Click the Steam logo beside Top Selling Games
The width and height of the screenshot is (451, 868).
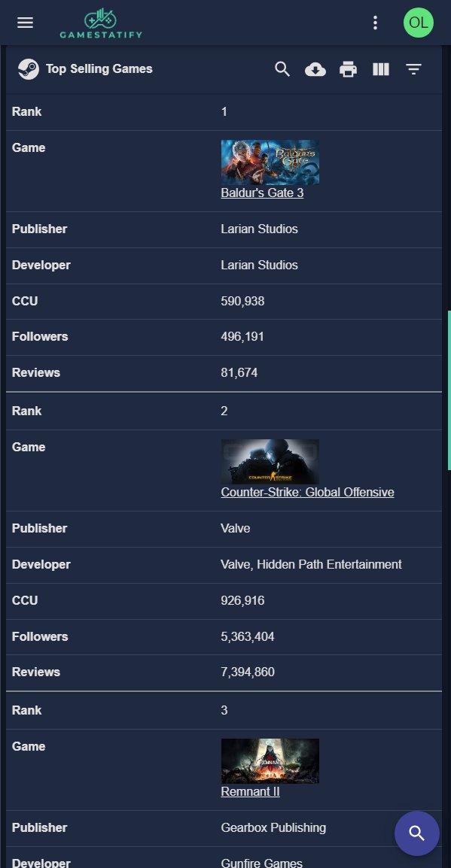click(29, 69)
